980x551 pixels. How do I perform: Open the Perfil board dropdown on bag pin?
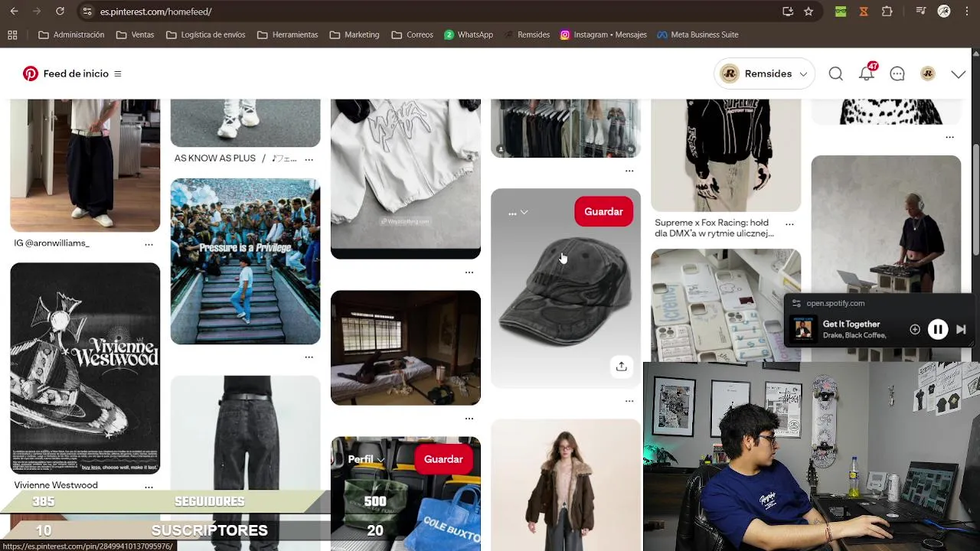click(x=366, y=460)
